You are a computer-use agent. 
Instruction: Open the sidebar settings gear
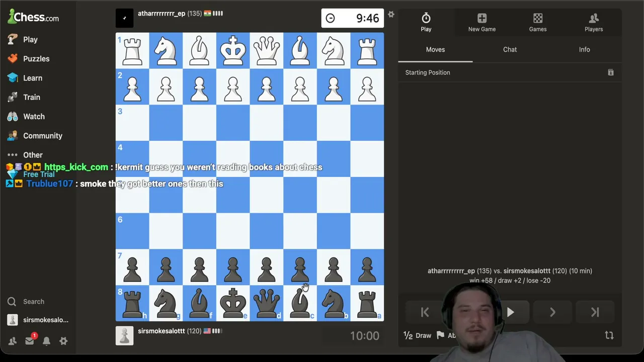point(63,341)
